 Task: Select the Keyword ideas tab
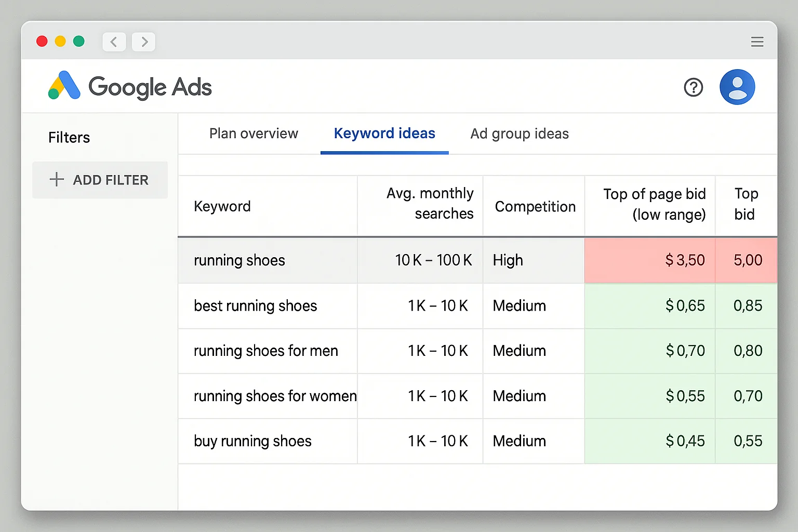[x=384, y=134]
